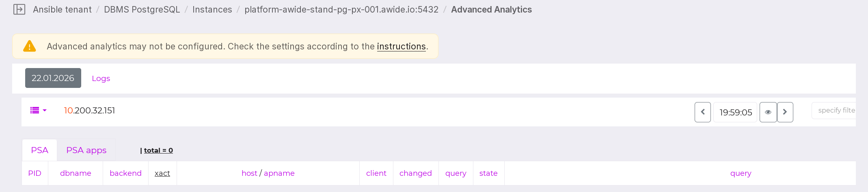This screenshot has width=868, height=192.
Task: Sort by xact column header
Action: point(162,173)
